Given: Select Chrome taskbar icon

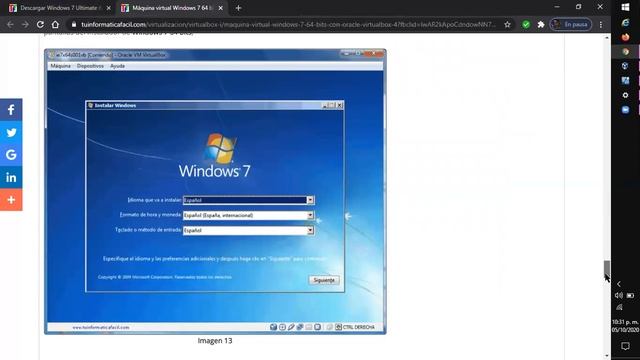Looking at the screenshot, I should point(625,51).
